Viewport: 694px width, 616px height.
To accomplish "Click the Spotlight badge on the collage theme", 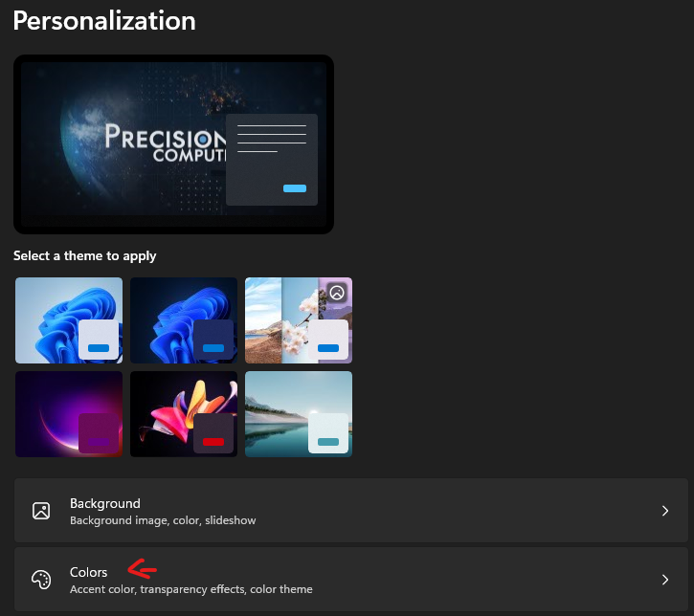I will (337, 293).
